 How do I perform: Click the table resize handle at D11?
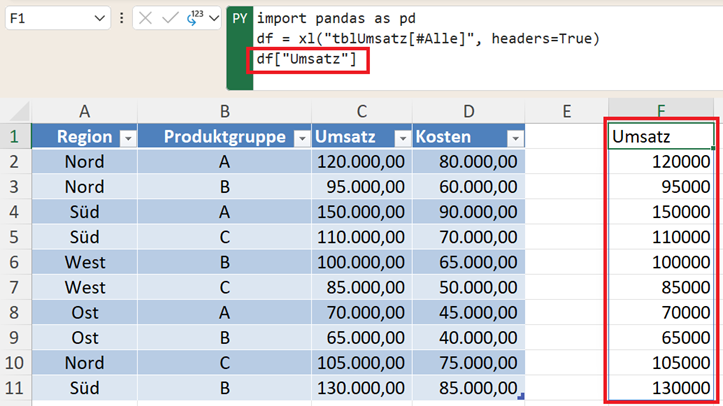point(523,397)
